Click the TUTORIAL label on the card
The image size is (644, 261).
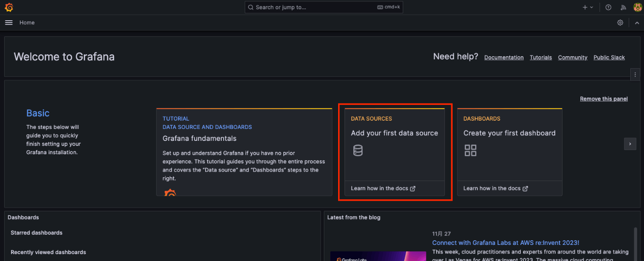[x=176, y=119]
